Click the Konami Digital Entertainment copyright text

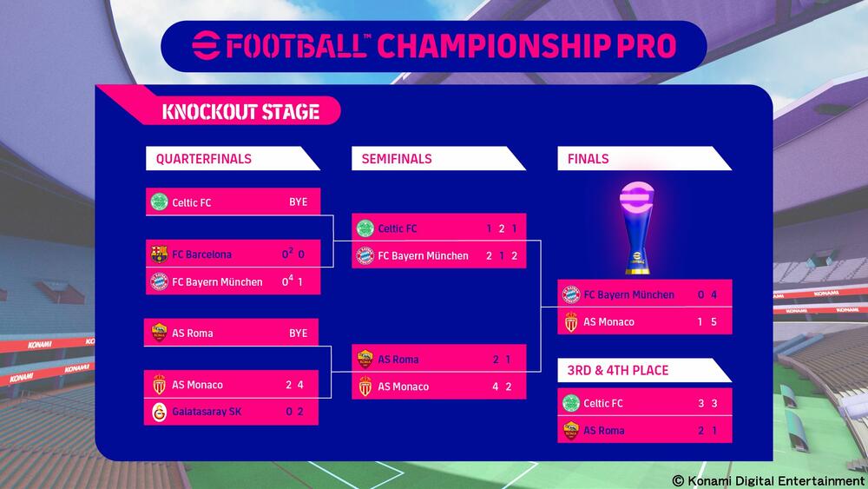point(768,480)
